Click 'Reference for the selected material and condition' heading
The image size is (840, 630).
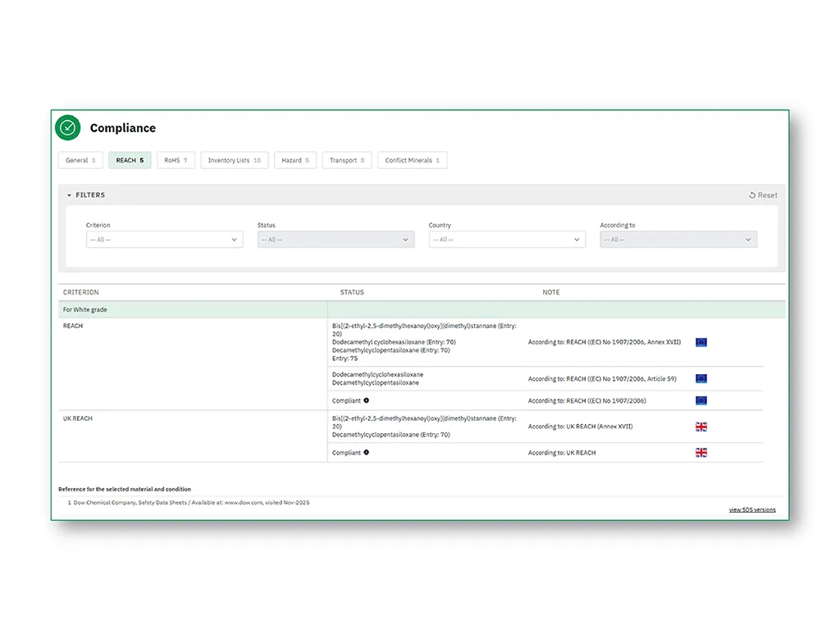pos(125,489)
